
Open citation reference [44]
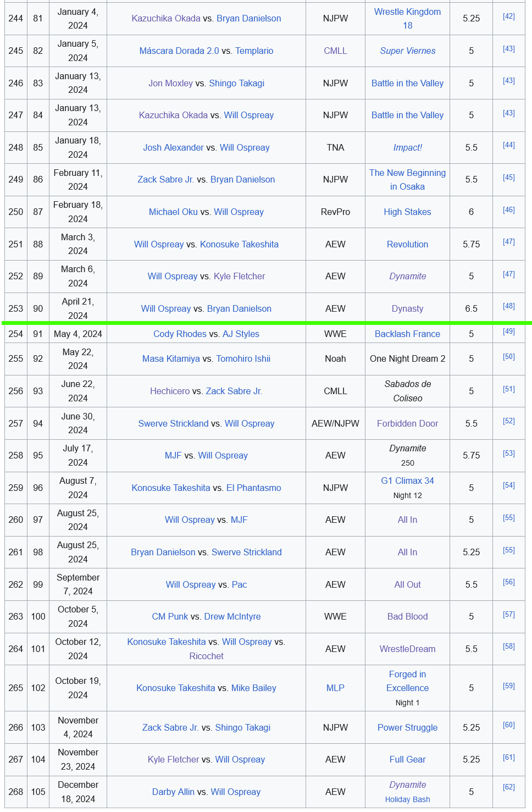[508, 145]
